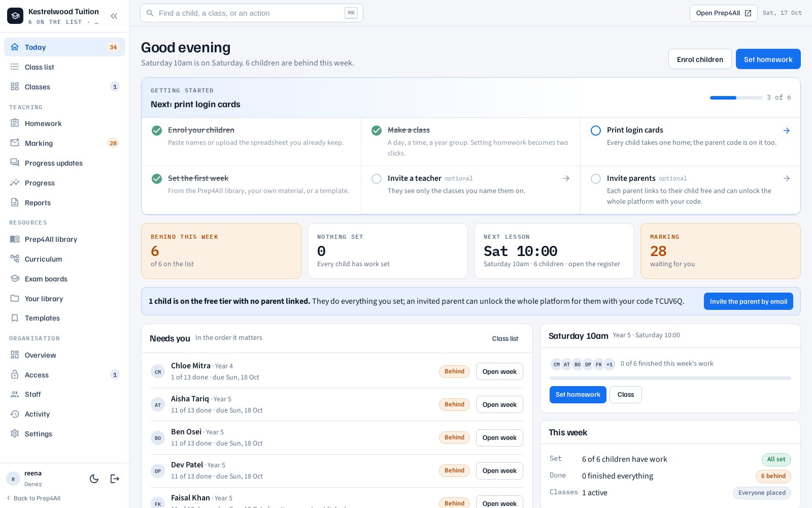Open Print login cards via its arrow

(786, 131)
